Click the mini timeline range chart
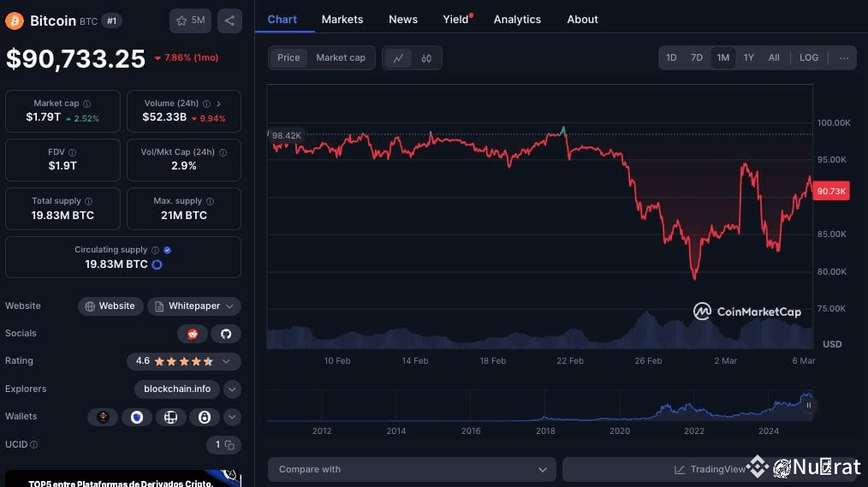The height and width of the screenshot is (487, 868). 540,406
